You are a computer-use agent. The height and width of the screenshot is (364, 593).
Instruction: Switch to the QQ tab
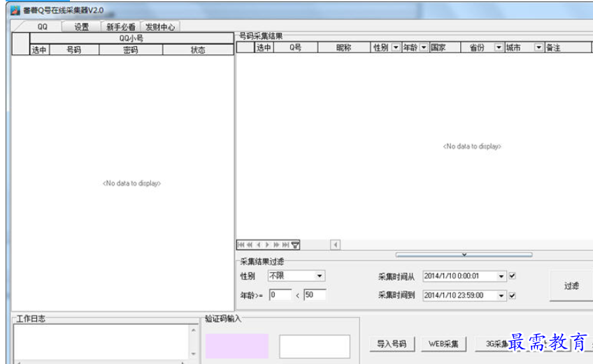(x=43, y=27)
